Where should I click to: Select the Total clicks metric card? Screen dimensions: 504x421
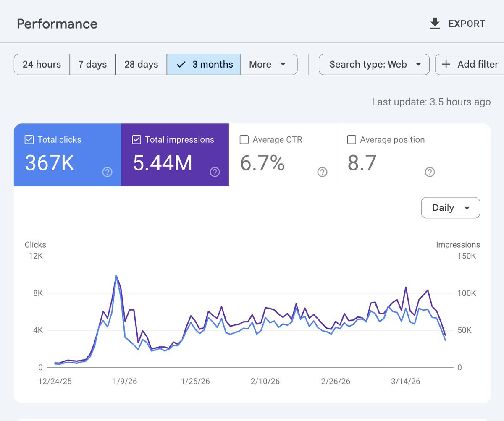tap(67, 154)
